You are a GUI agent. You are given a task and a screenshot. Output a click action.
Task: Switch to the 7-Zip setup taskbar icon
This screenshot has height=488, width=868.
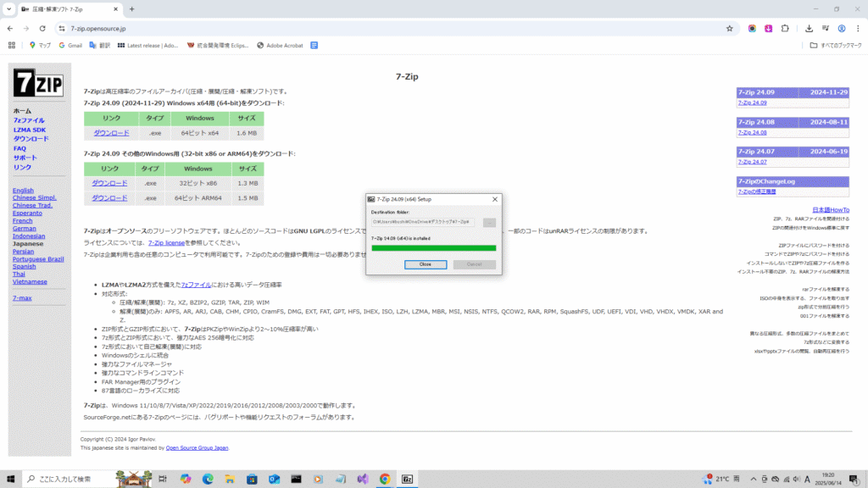408,480
